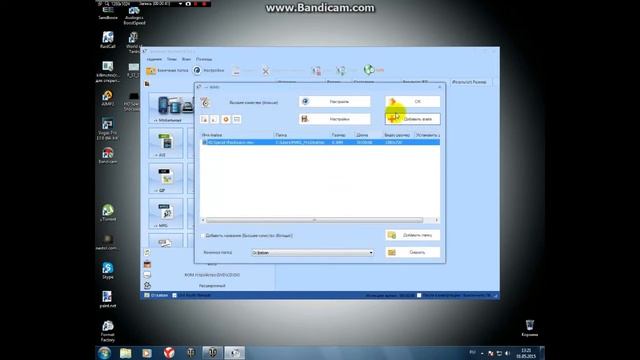Click the green globe icon in main toolbar
Viewport: 640px width, 360px height.
coord(369,70)
